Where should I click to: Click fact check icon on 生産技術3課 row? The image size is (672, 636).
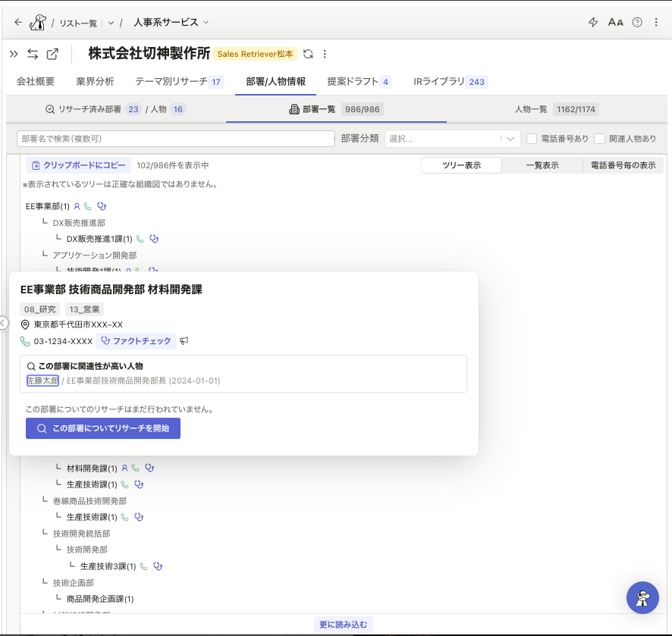point(158,566)
